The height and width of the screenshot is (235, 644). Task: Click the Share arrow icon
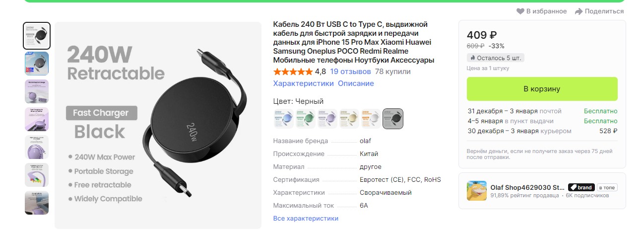[x=579, y=11]
